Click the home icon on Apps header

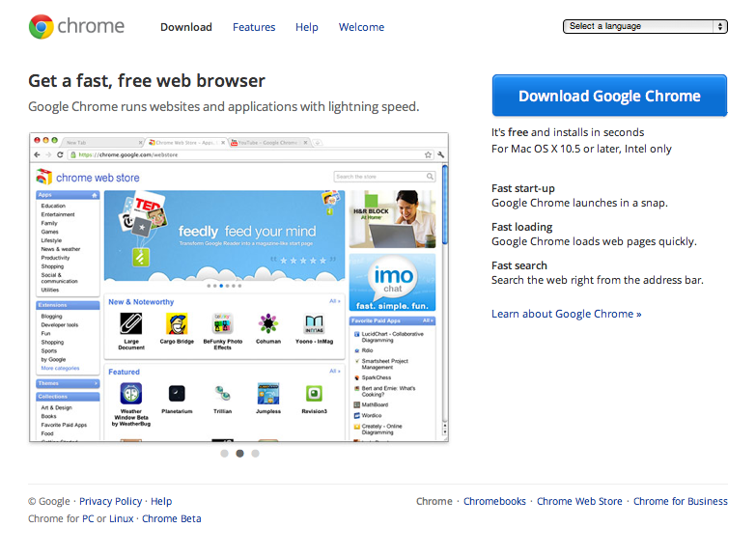[95, 195]
